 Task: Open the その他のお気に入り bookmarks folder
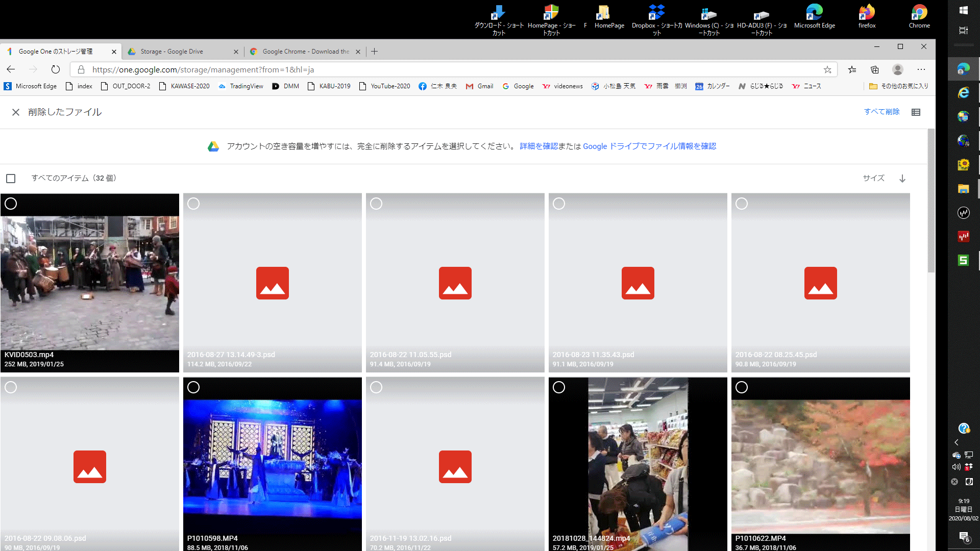tap(899, 86)
